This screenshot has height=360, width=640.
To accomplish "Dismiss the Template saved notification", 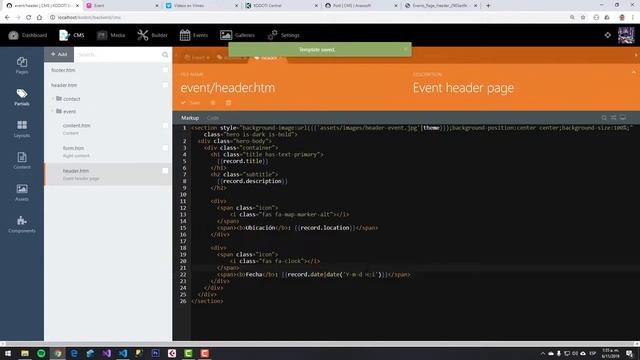I will coord(405,49).
